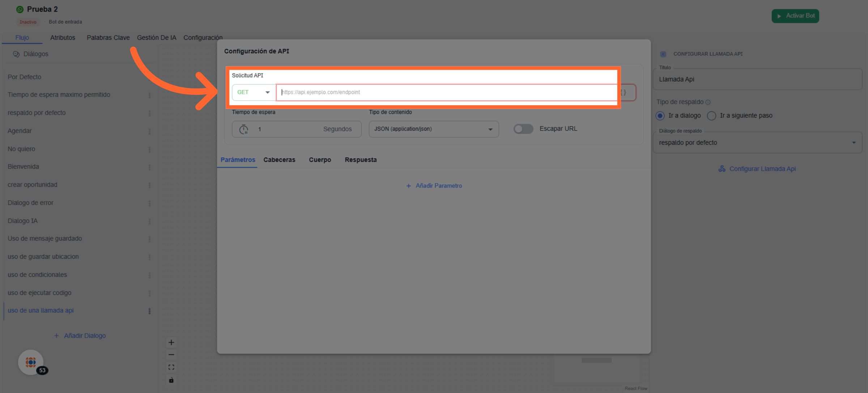Click the zoom out minus icon on canvas
The height and width of the screenshot is (393, 868).
tap(171, 355)
